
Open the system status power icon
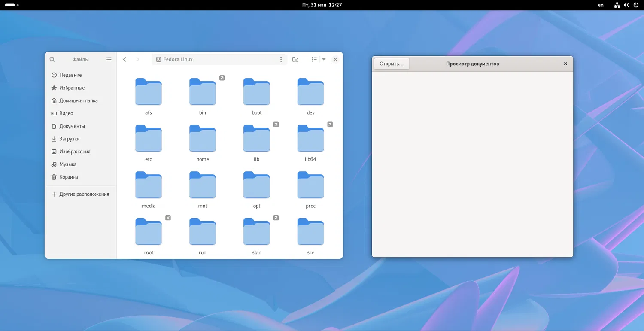click(636, 5)
